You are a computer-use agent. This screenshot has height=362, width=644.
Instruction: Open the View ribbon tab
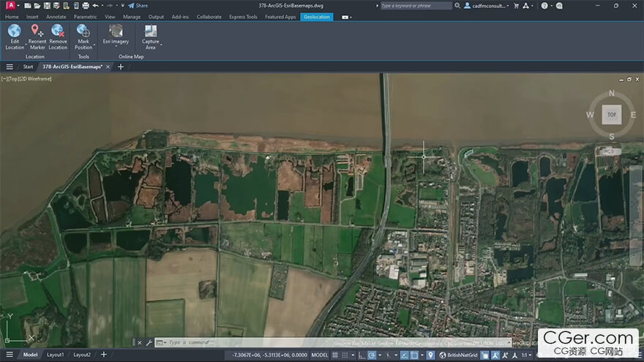[110, 17]
